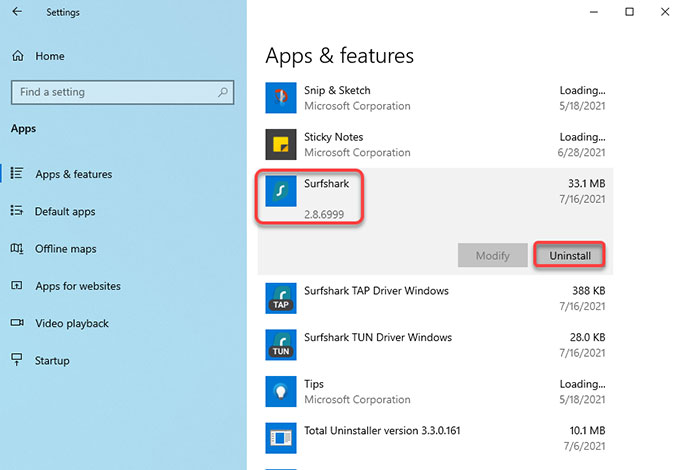The image size is (680, 470).
Task: Click the 388 KB size value
Action: click(588, 290)
